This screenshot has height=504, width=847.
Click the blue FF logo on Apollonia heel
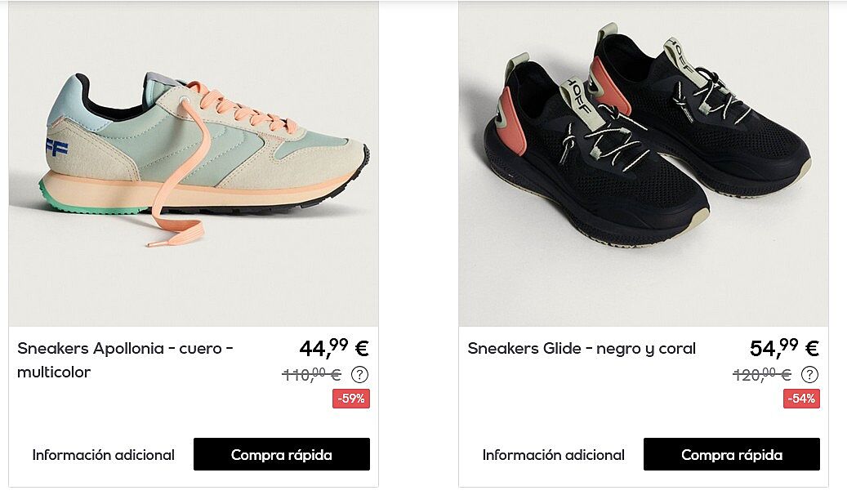point(56,148)
